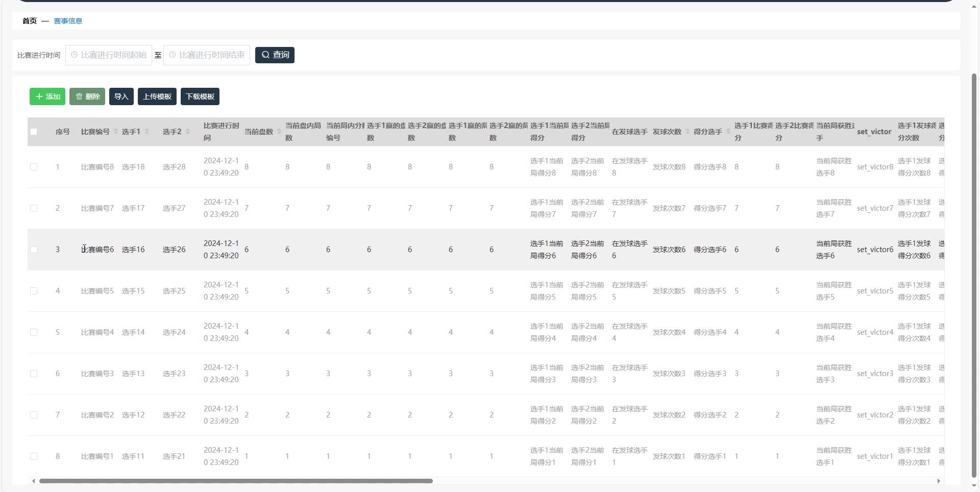The image size is (980, 492).
Task: Sort by 选手1 column sort arrows
Action: coord(147,132)
